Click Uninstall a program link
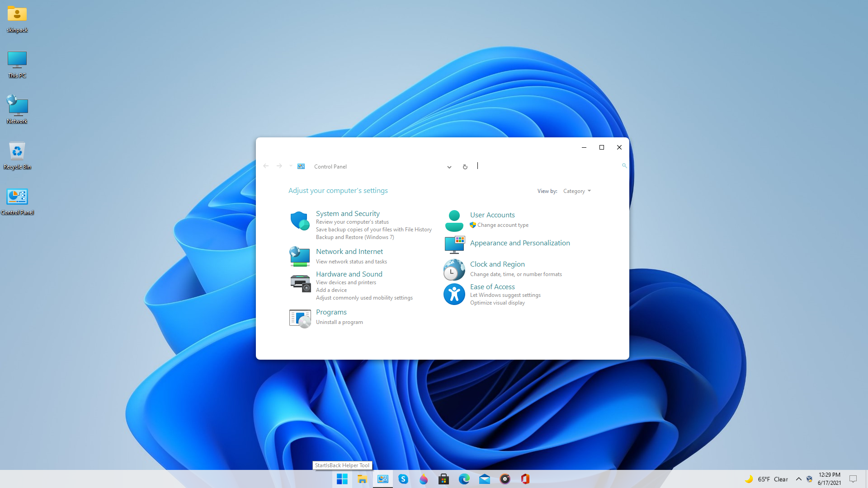This screenshot has height=488, width=868. (339, 322)
